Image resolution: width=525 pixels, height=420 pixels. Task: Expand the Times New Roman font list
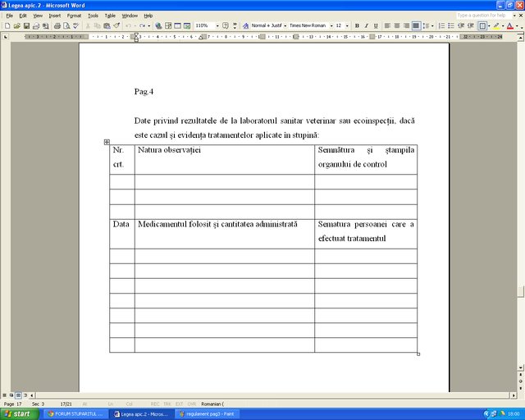(x=331, y=25)
